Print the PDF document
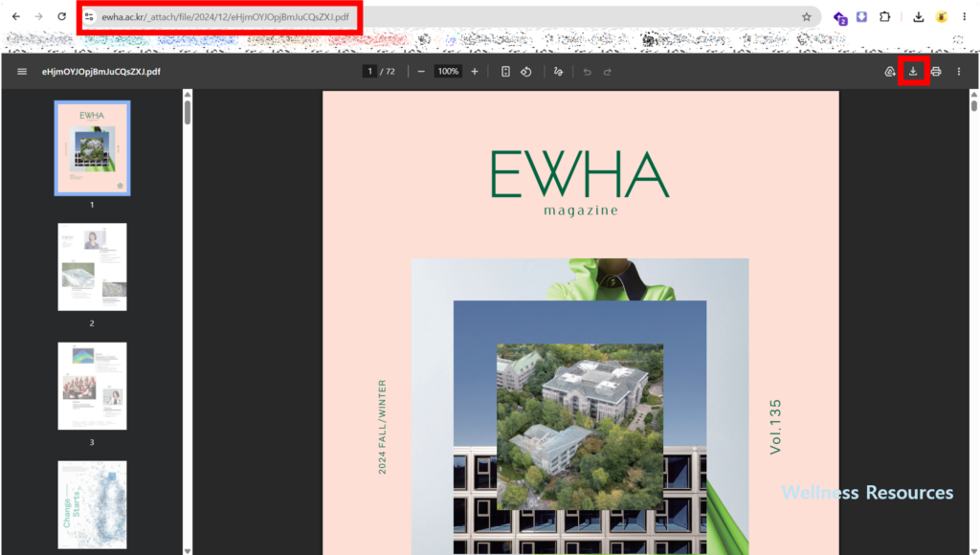980x555 pixels. 936,71
